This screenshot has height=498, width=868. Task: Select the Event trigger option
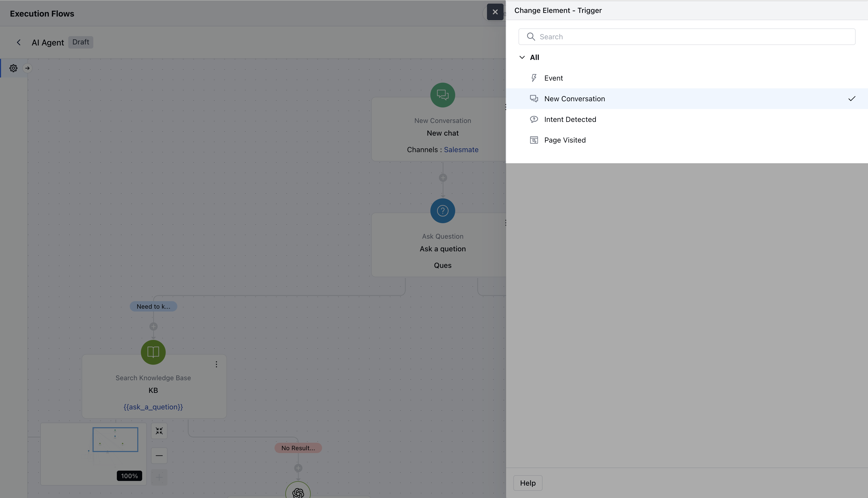pyautogui.click(x=553, y=78)
